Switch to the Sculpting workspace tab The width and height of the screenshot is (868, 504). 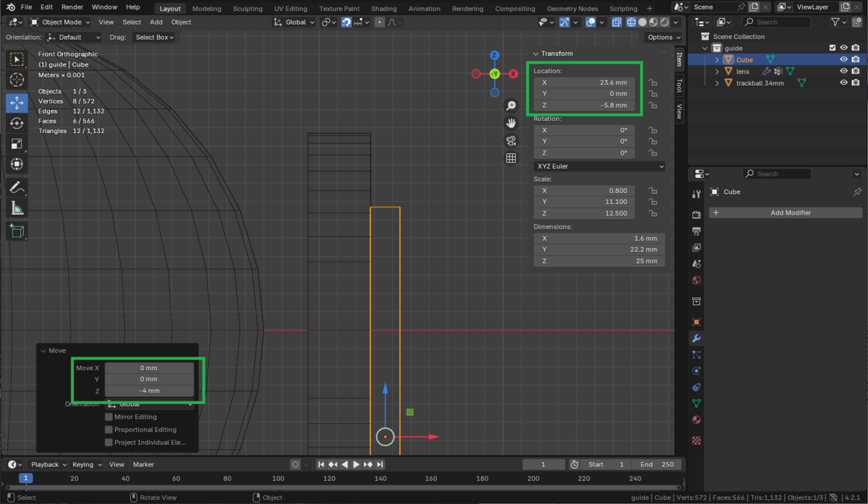click(x=247, y=9)
